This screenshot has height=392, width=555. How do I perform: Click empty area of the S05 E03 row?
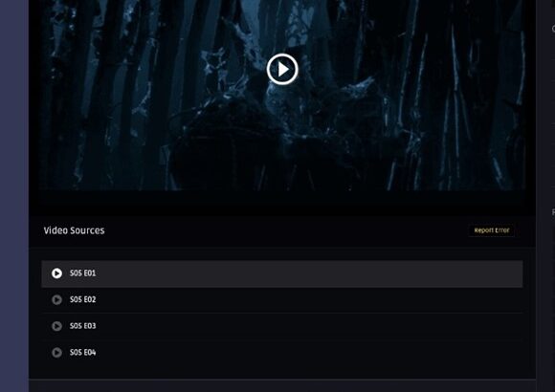point(308,326)
